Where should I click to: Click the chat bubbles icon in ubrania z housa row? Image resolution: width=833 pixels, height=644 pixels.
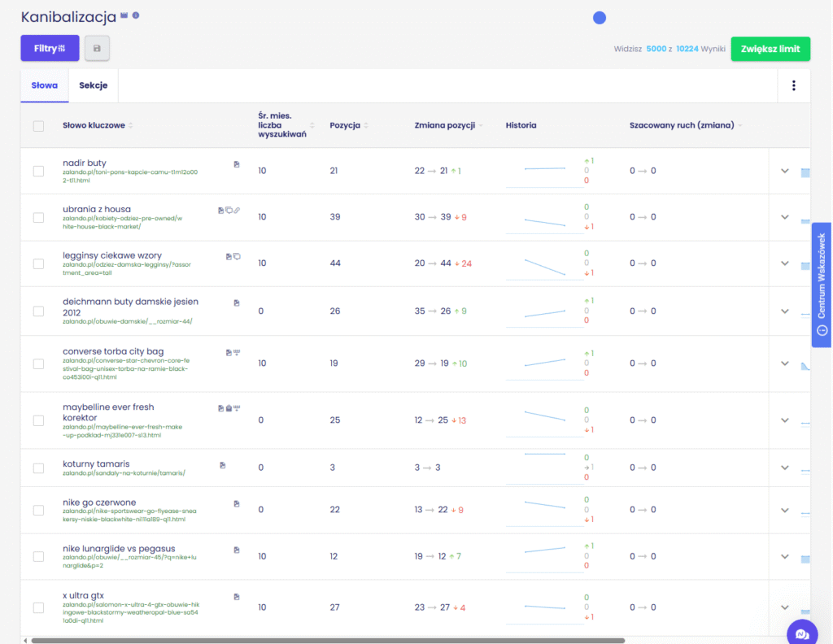[x=229, y=211]
